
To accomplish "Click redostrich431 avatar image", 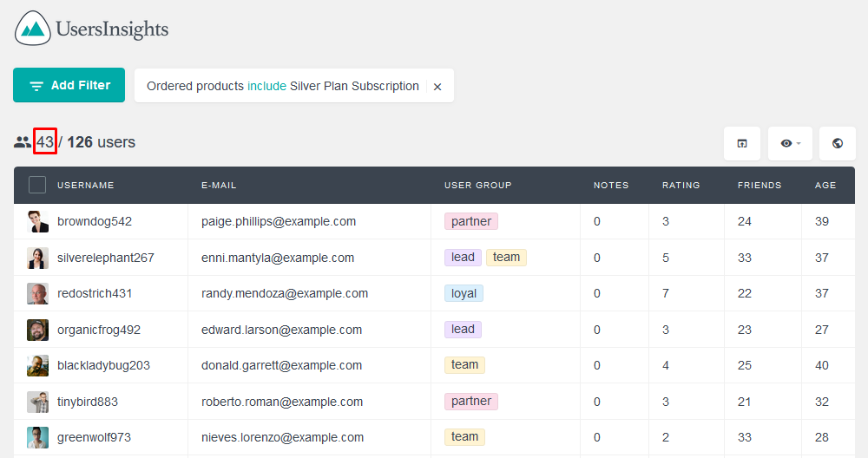I will click(37, 294).
